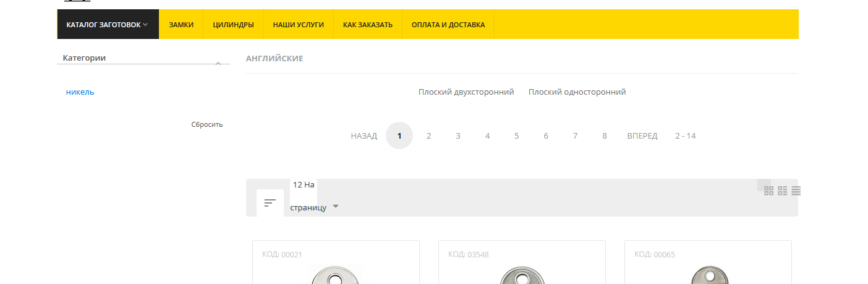The height and width of the screenshot is (284, 868).
Task: Select pagination page 1
Action: (x=399, y=136)
